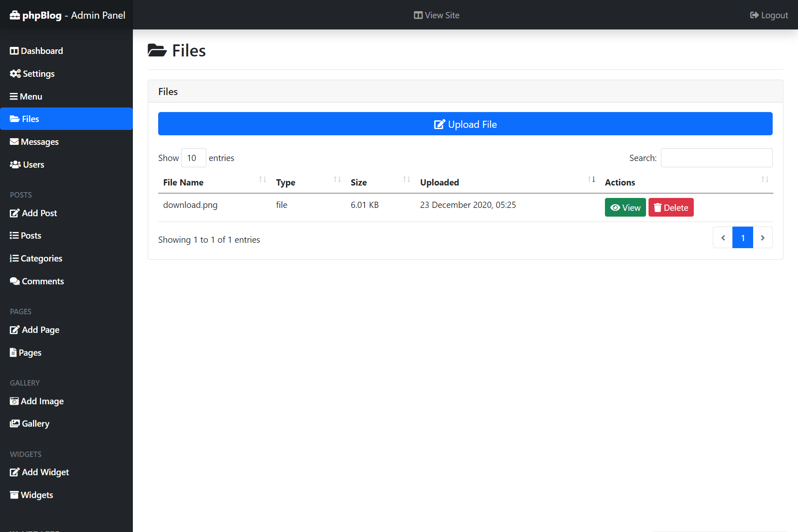
Task: Go to next page of results
Action: pos(762,238)
